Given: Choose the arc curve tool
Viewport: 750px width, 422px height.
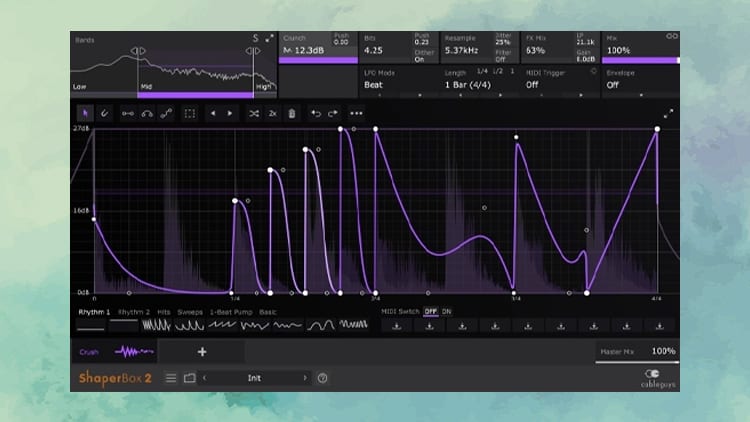Looking at the screenshot, I should click(x=147, y=113).
